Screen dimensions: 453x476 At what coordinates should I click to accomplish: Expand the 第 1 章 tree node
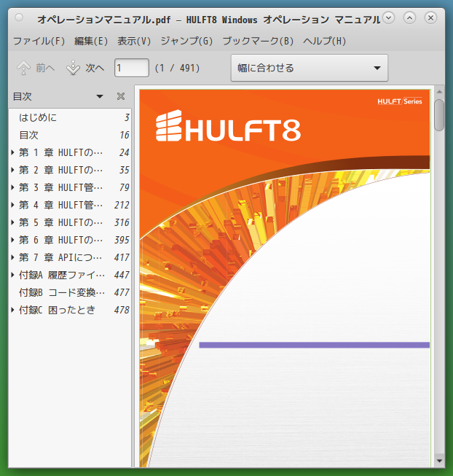point(12,152)
